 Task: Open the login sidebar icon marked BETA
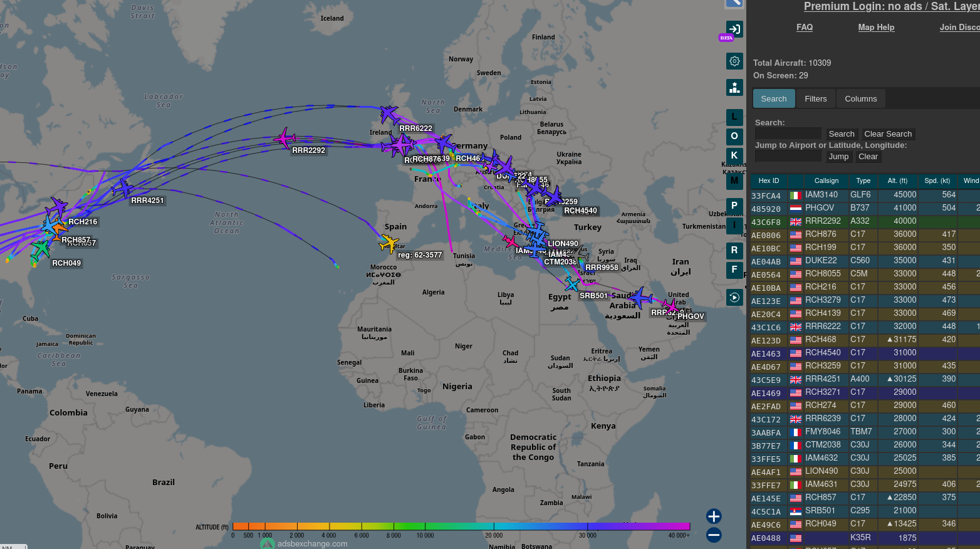tap(734, 29)
